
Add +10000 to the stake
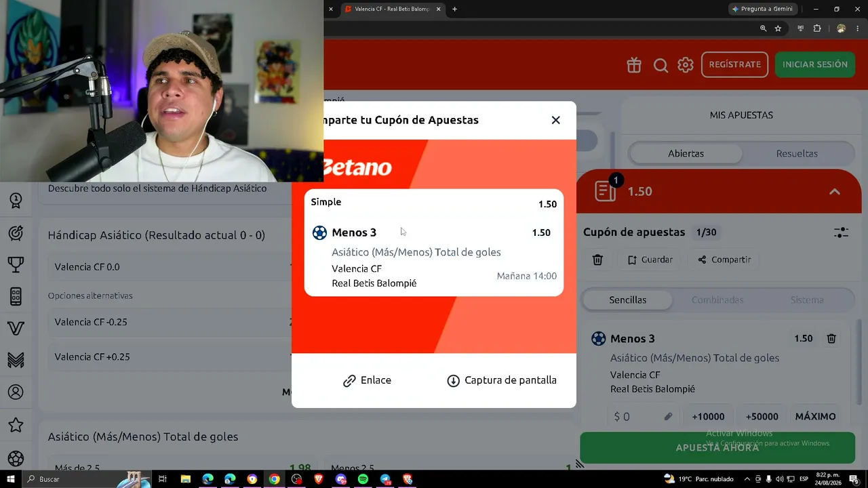708,417
